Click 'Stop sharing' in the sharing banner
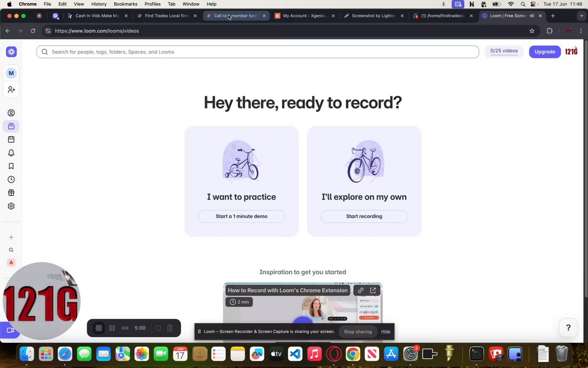The image size is (588, 368). pyautogui.click(x=358, y=332)
